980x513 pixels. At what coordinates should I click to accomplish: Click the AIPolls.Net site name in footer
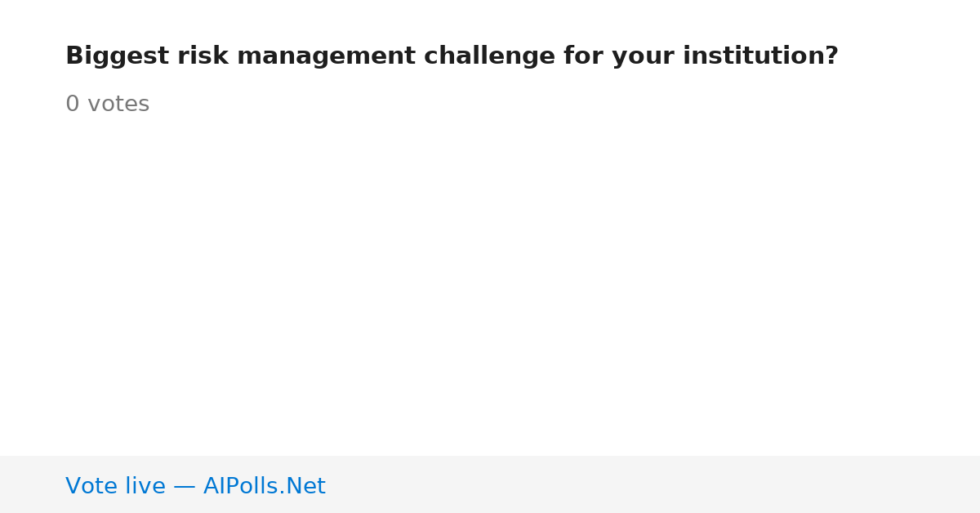264,486
